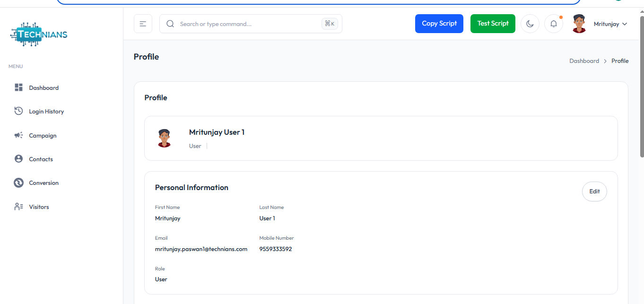Edit the Personal Information section
Viewport: 644px width, 304px height.
click(x=594, y=191)
